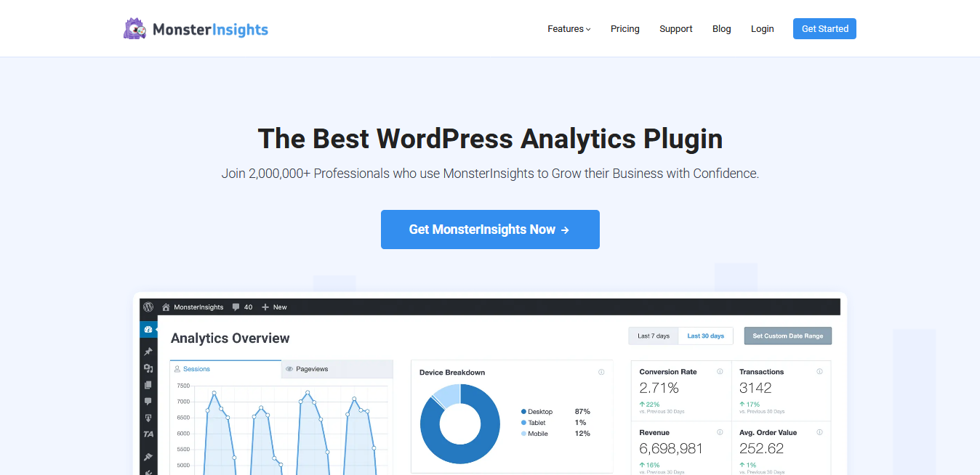The height and width of the screenshot is (475, 980).
Task: Select the Last 7 days range
Action: (x=654, y=336)
